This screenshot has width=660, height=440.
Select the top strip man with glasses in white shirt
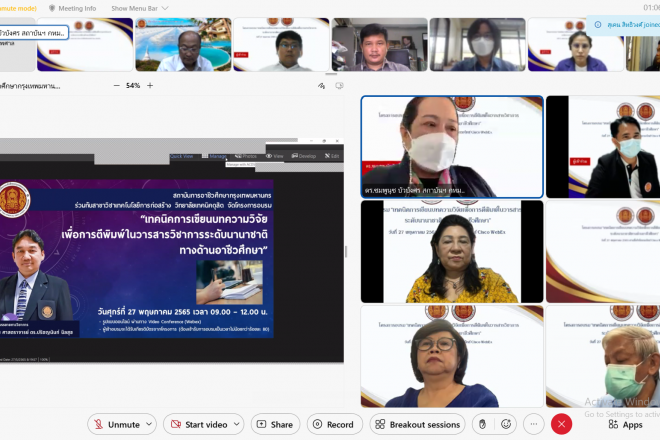pos(281,45)
